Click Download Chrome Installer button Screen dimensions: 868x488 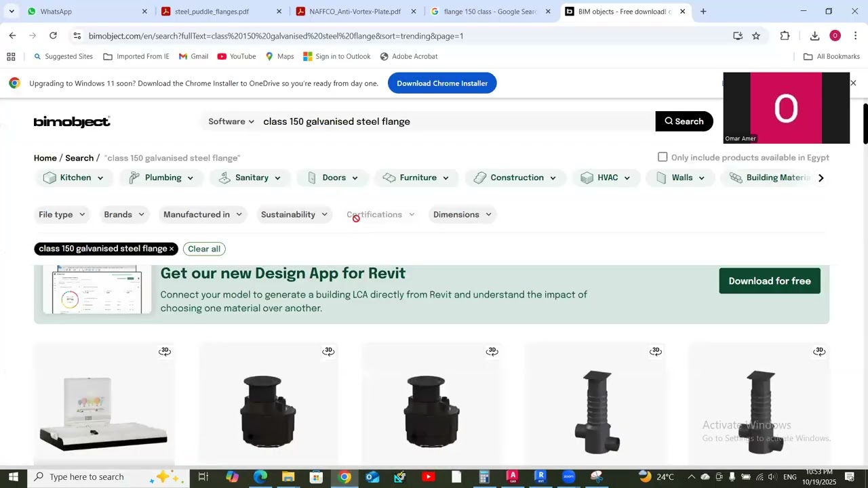click(442, 83)
